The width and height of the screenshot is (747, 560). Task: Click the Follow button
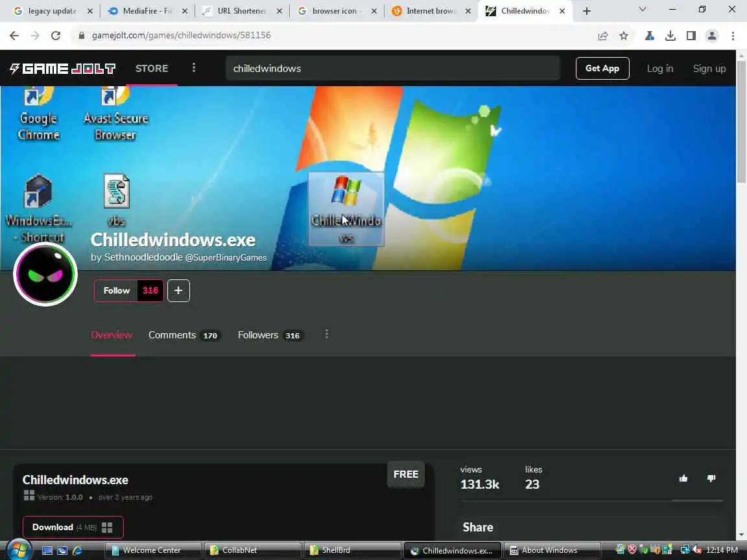coord(116,290)
